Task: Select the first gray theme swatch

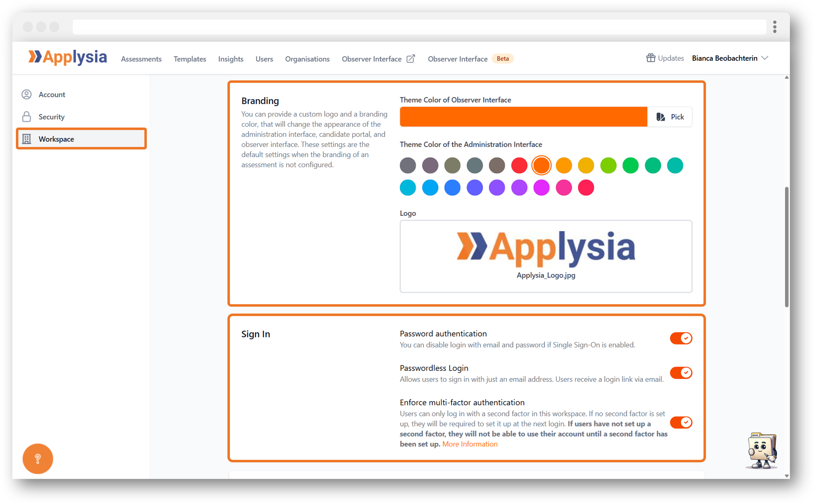Action: [x=408, y=166]
